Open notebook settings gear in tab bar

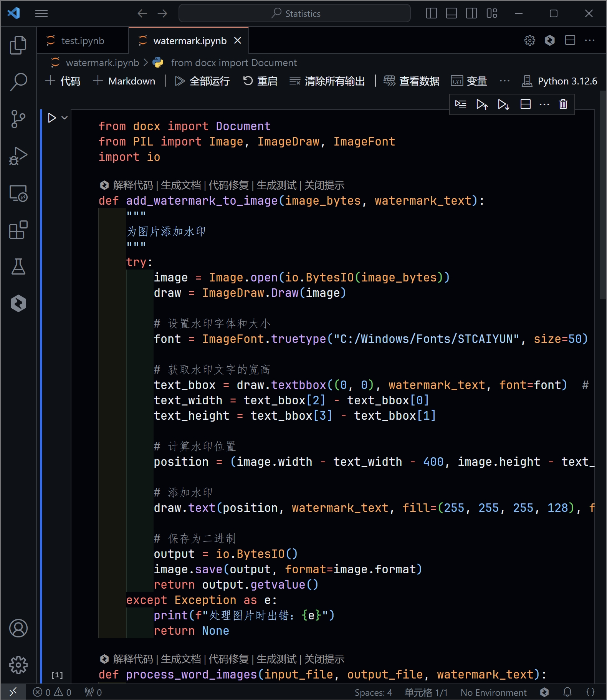[x=530, y=40]
